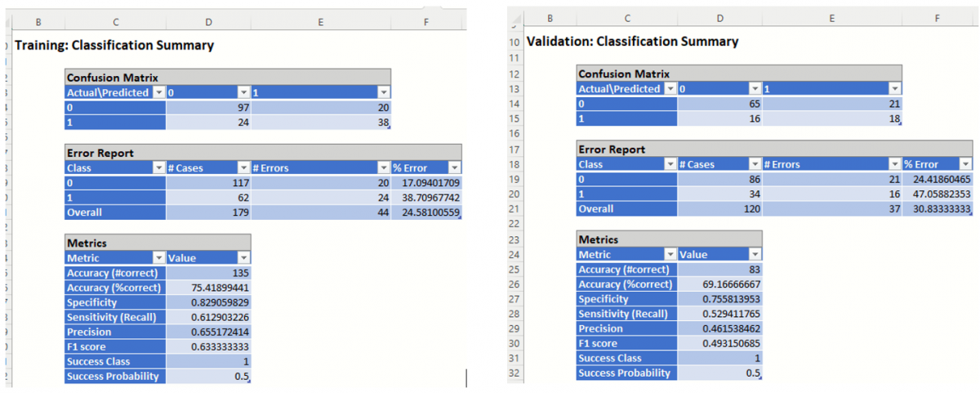Open Value filter dropdown in Validation Metrics table
This screenshot has width=980, height=393.
click(x=754, y=255)
